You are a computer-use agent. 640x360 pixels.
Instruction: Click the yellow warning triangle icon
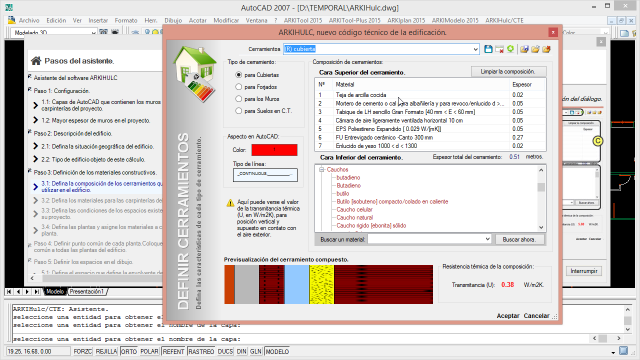[230, 203]
